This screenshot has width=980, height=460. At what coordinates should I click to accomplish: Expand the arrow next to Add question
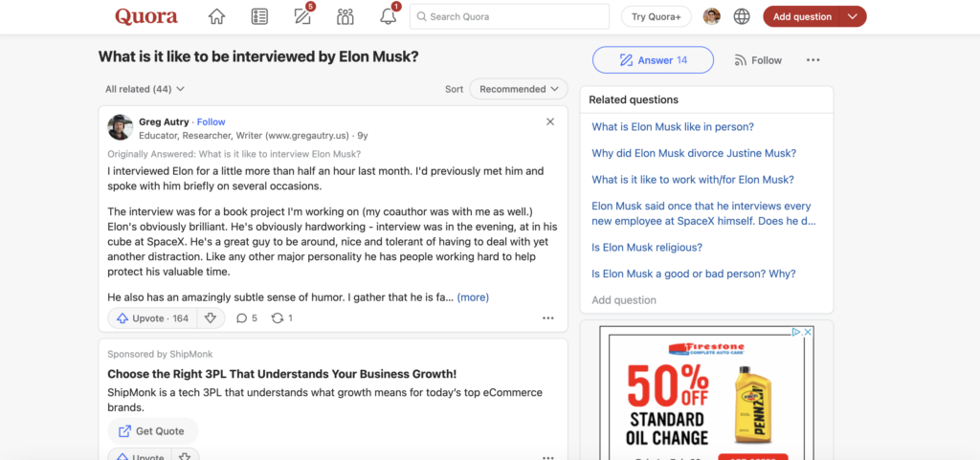click(853, 17)
